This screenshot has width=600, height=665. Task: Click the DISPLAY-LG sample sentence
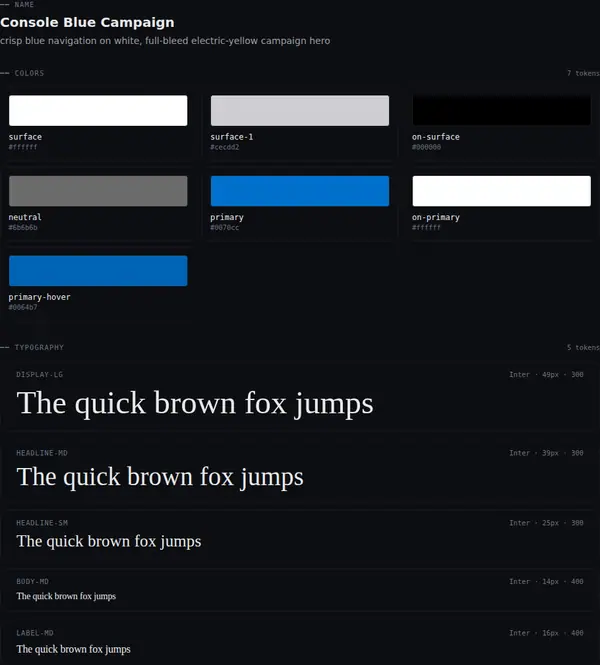195,403
